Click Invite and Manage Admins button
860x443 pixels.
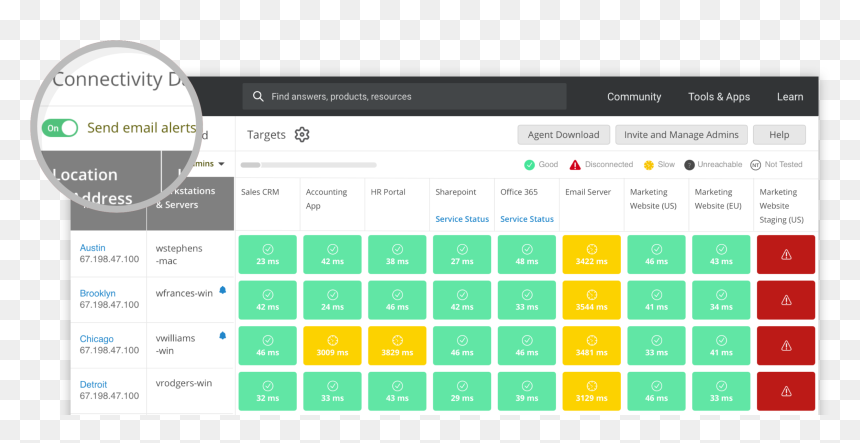(681, 135)
